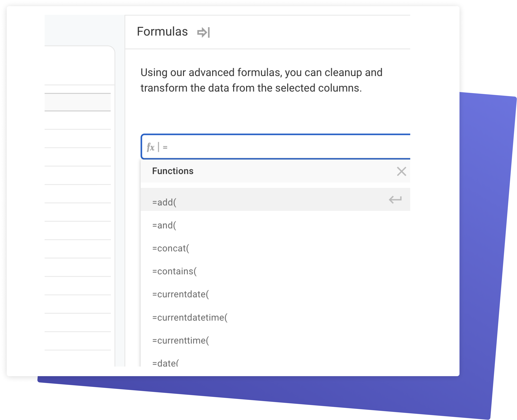
Task: Focus the formula input field
Action: 276,147
